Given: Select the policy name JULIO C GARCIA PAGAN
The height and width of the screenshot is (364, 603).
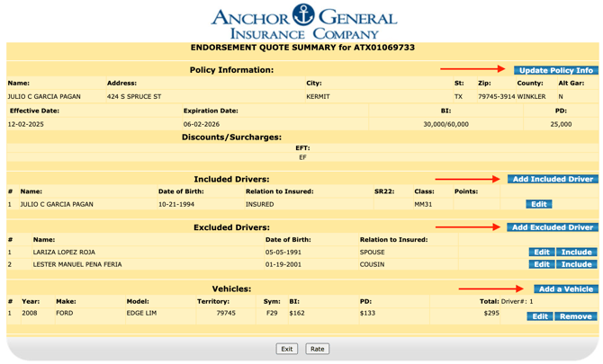Looking at the screenshot, I should click(x=44, y=97).
